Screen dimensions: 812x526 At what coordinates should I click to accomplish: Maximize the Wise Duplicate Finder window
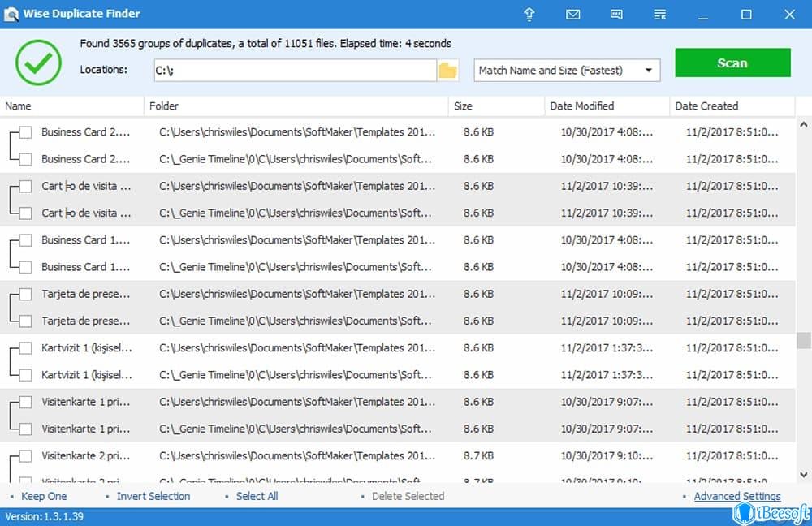[x=746, y=15]
